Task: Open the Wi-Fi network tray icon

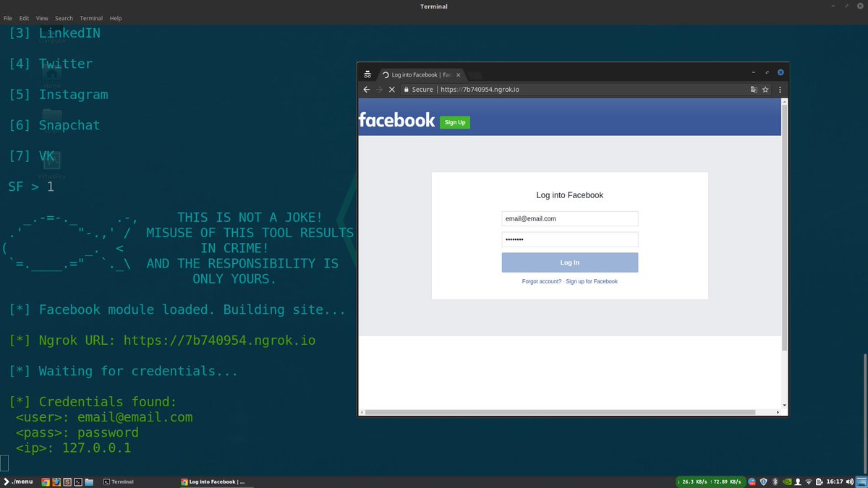Action: click(x=809, y=481)
